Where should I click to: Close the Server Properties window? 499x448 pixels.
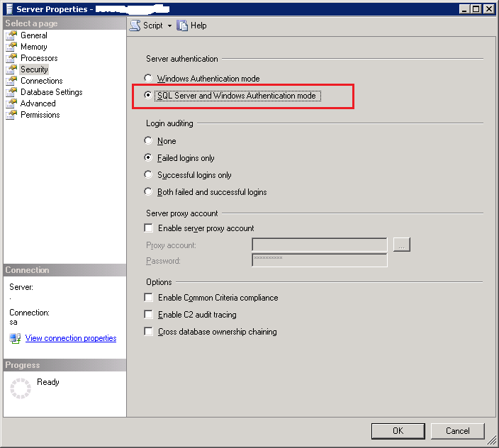click(x=488, y=9)
